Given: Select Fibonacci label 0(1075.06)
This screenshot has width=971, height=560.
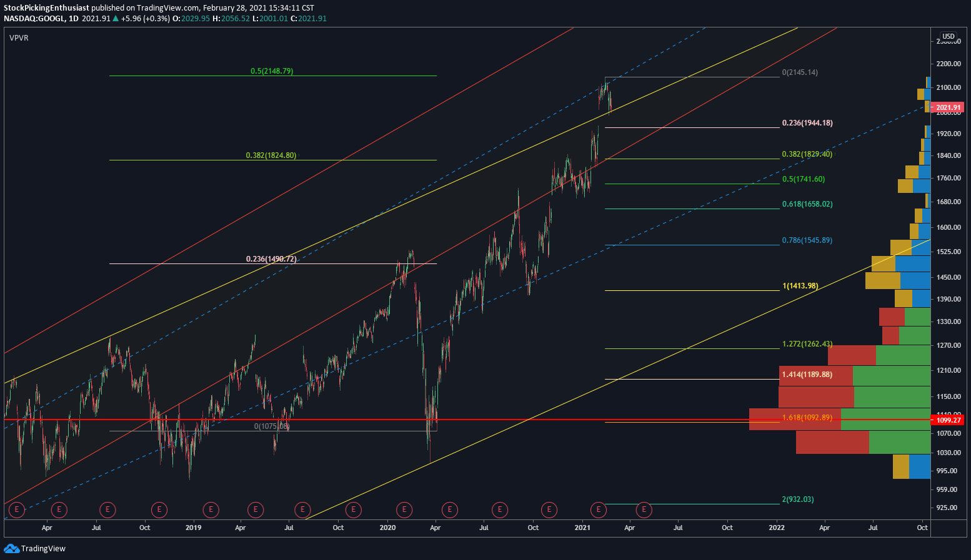Looking at the screenshot, I should [272, 426].
